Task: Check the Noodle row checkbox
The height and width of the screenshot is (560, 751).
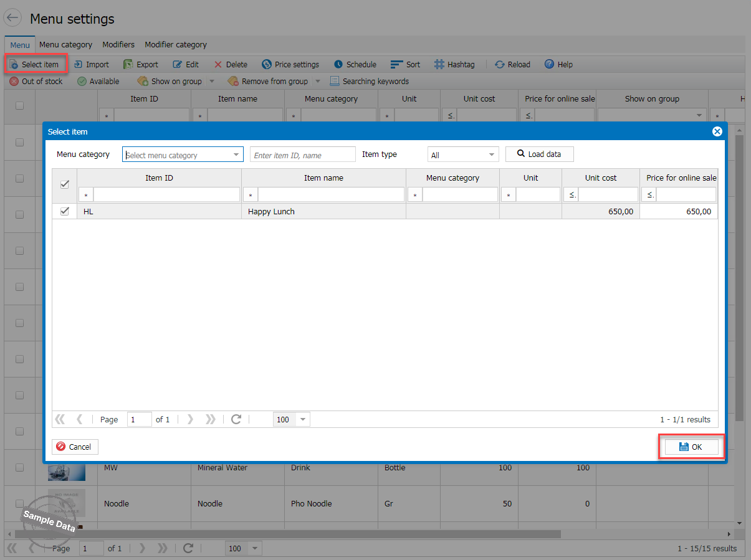Action: click(x=19, y=503)
